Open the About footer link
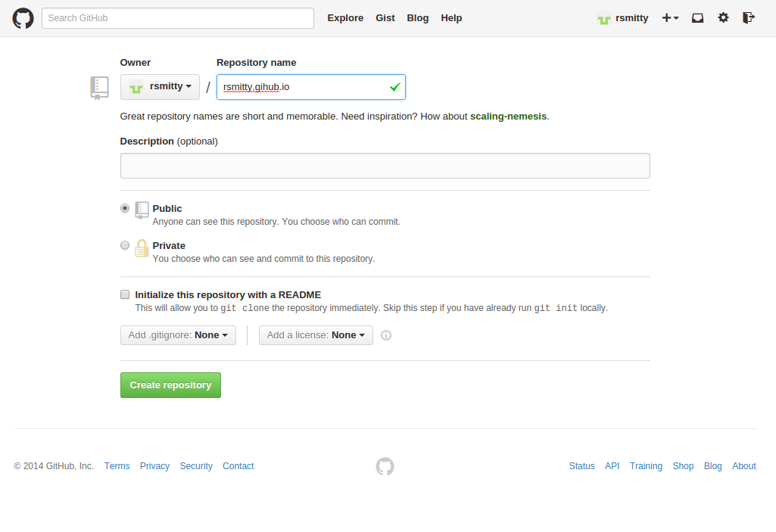 click(744, 466)
